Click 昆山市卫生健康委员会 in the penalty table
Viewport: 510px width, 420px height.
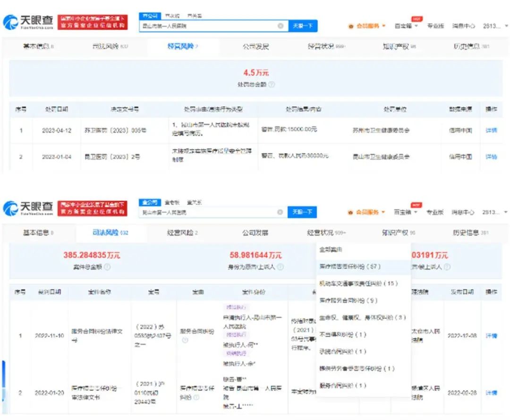[381, 157]
